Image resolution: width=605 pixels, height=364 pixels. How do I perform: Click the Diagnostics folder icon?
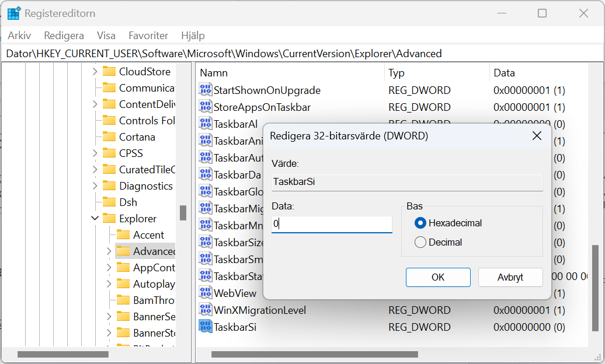tap(109, 186)
